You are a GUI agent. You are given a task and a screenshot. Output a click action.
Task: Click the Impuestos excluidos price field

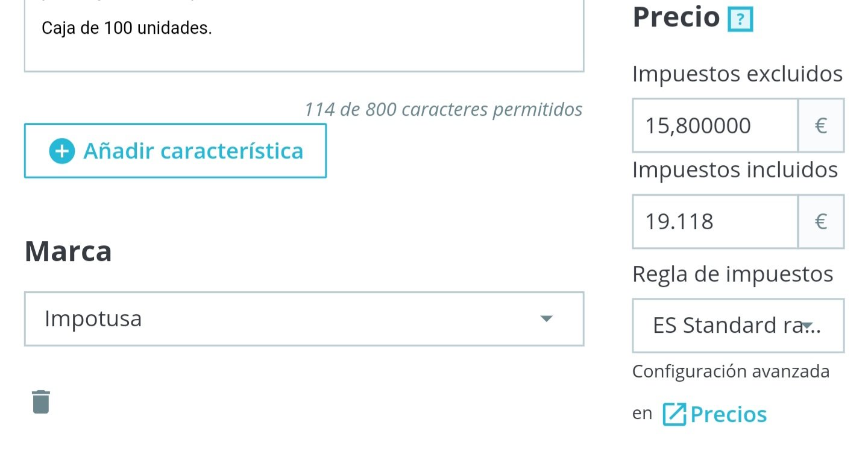pos(715,125)
